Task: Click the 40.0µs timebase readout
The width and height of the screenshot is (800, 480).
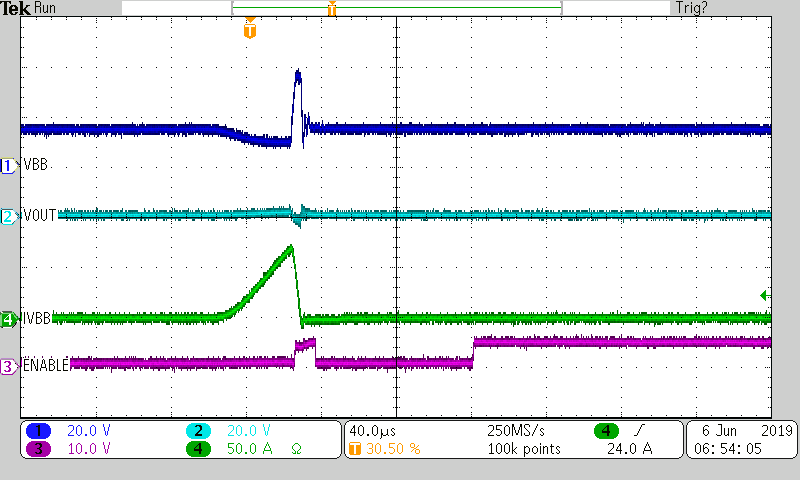Action: click(372, 431)
